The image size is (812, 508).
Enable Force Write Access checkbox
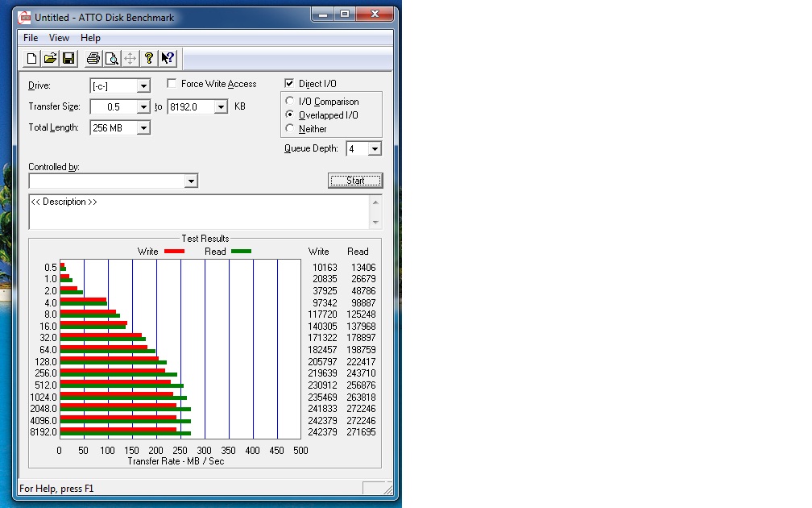(x=172, y=84)
